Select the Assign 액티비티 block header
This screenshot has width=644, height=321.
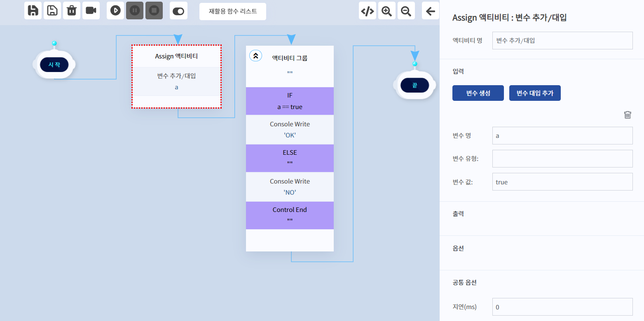(x=176, y=56)
